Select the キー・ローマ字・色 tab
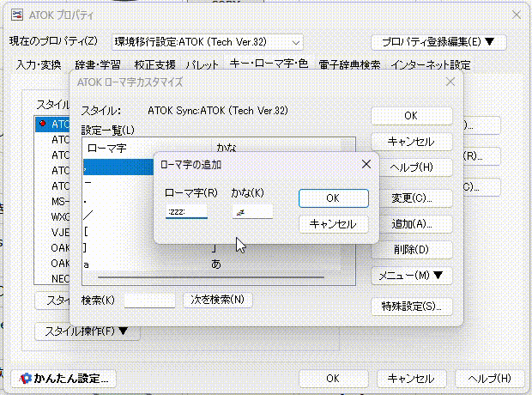This screenshot has height=395, width=532. point(269,64)
